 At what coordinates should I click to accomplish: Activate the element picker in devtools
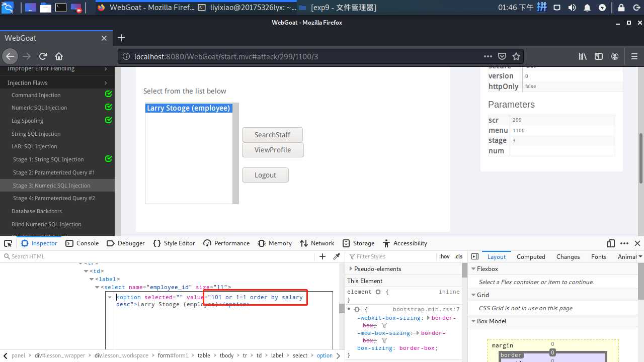pos(8,243)
